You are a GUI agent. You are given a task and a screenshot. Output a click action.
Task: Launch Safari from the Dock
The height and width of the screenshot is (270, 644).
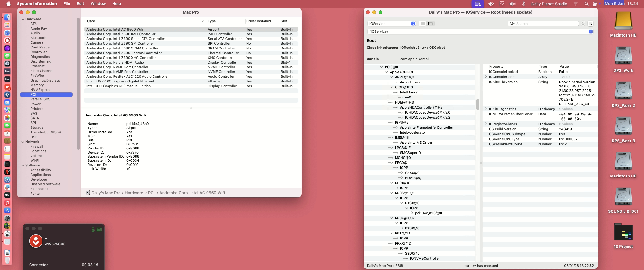pos(7,33)
